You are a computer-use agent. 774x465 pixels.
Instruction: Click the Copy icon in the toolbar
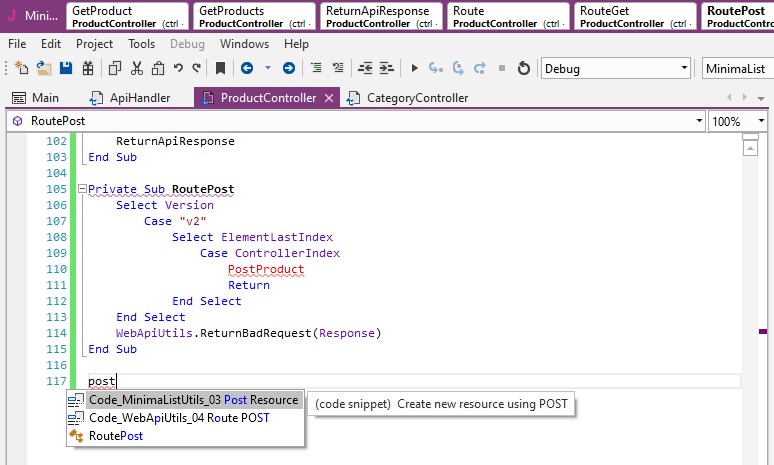(x=114, y=69)
